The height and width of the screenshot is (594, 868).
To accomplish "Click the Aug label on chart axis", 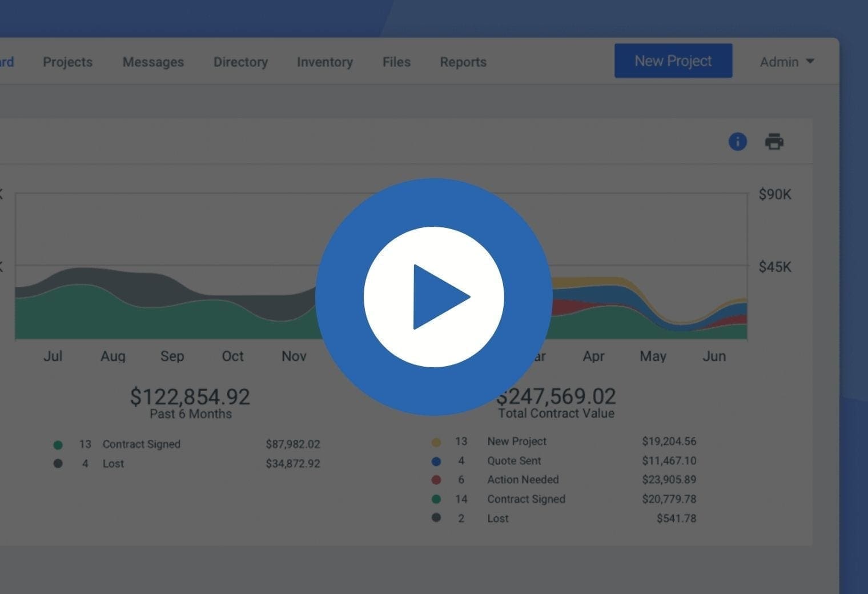I will pos(113,356).
